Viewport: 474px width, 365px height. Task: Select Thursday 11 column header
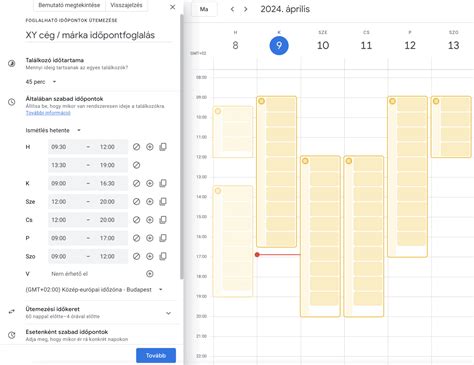(366, 41)
